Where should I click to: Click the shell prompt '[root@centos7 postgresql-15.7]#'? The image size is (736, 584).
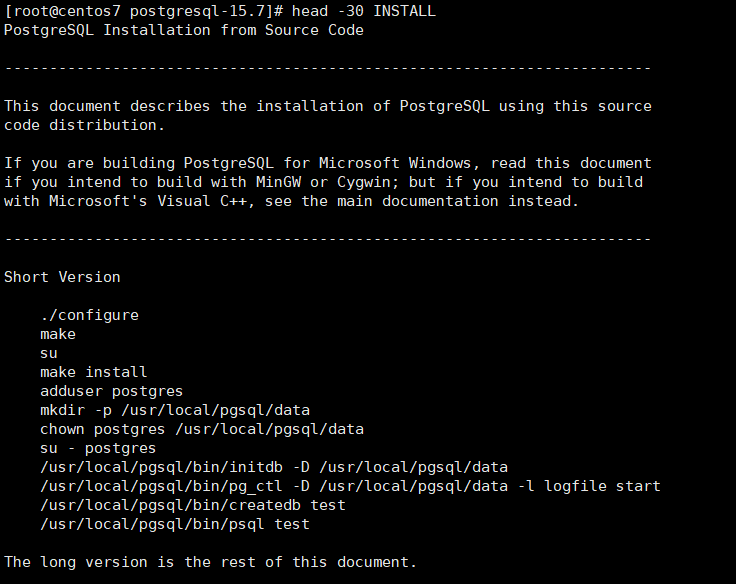[144, 11]
